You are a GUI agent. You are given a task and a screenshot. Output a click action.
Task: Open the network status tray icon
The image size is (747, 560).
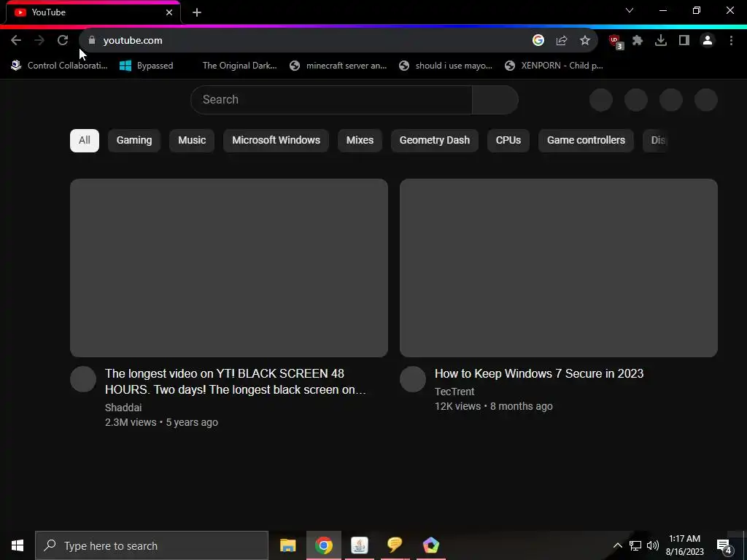(635, 545)
